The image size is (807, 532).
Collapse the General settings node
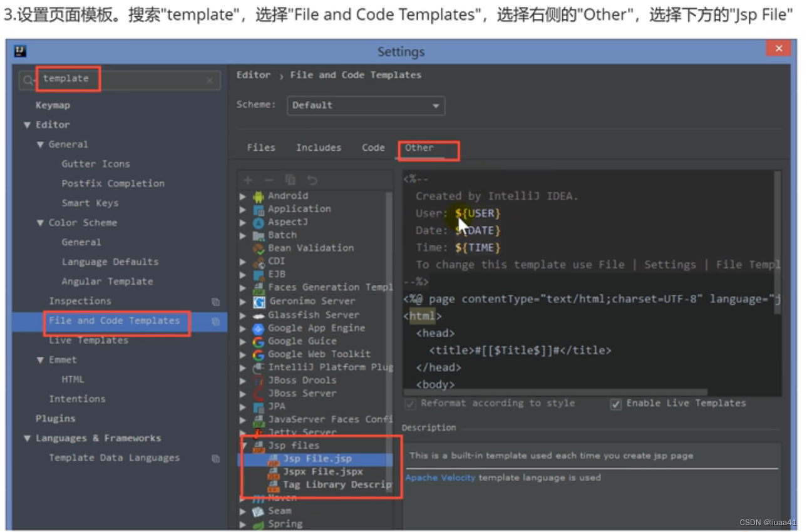click(41, 145)
